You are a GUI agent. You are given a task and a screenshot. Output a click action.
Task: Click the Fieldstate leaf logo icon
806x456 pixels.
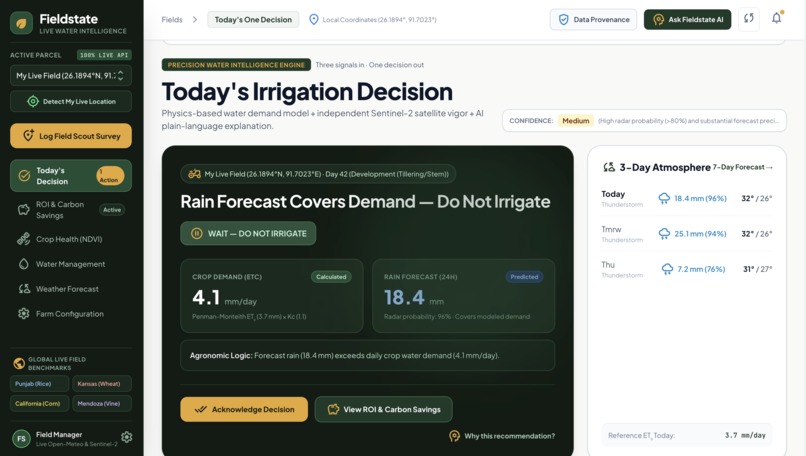tap(21, 23)
